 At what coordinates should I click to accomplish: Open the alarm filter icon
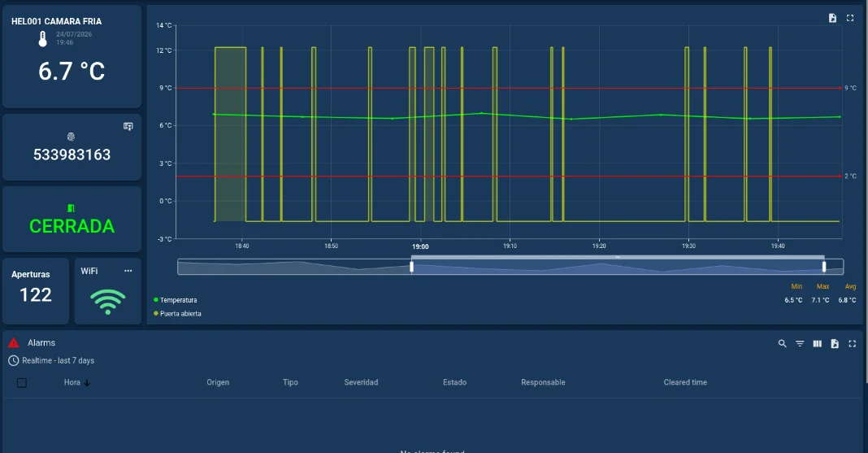click(x=800, y=344)
